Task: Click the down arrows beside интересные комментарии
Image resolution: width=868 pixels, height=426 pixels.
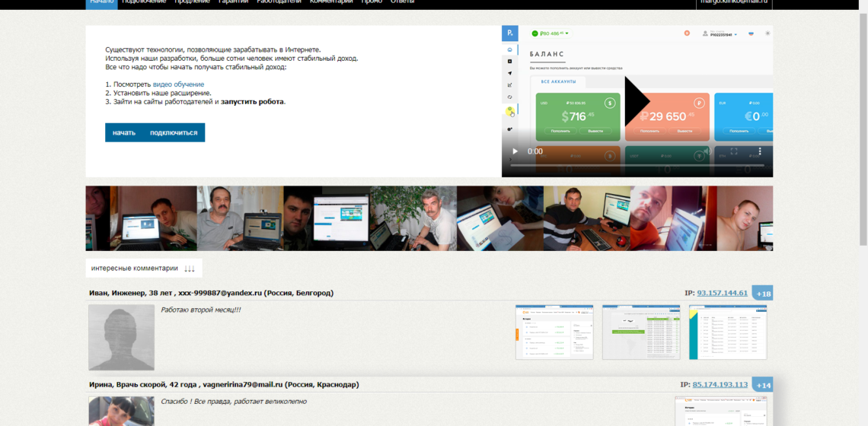Action: click(x=190, y=269)
